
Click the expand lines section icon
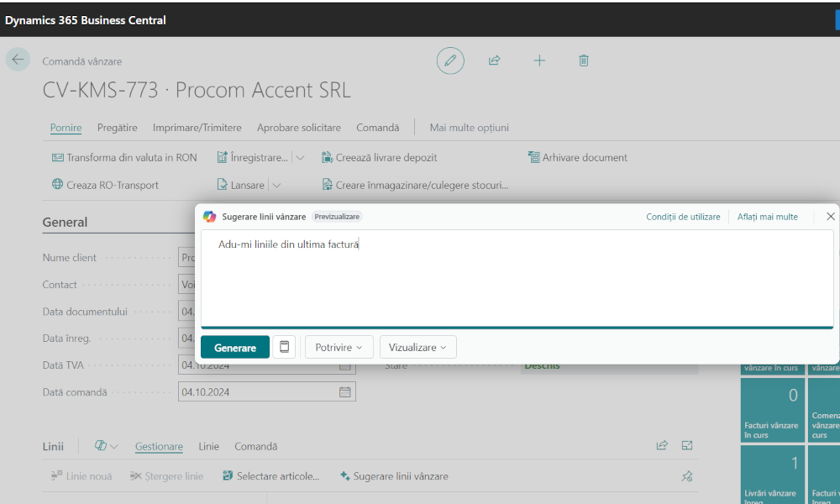click(686, 446)
